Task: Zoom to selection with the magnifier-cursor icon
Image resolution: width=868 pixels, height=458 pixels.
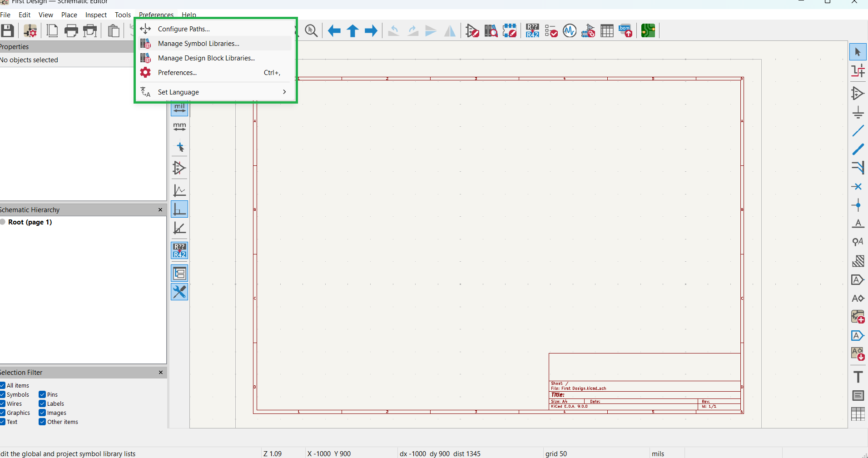Action: 311,31
